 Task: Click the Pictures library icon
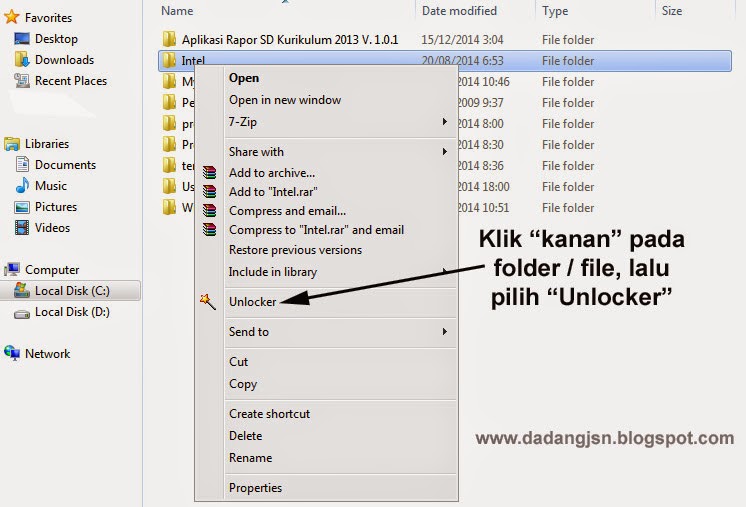[22, 207]
